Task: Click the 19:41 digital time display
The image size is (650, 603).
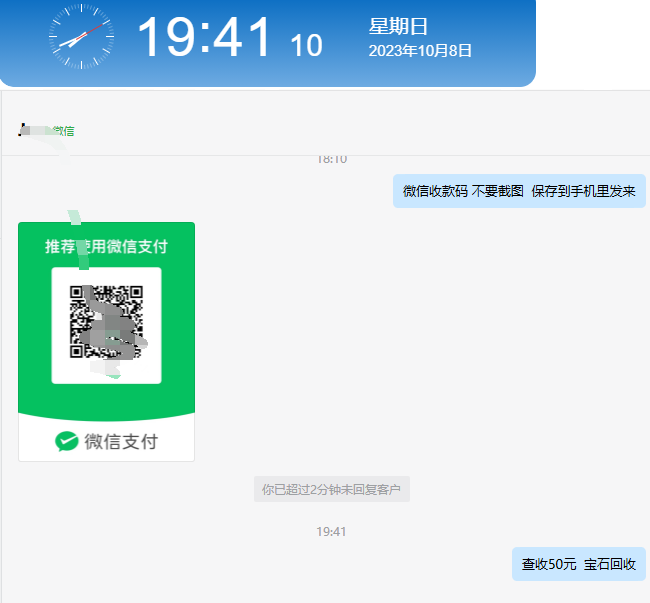Action: pyautogui.click(x=204, y=37)
